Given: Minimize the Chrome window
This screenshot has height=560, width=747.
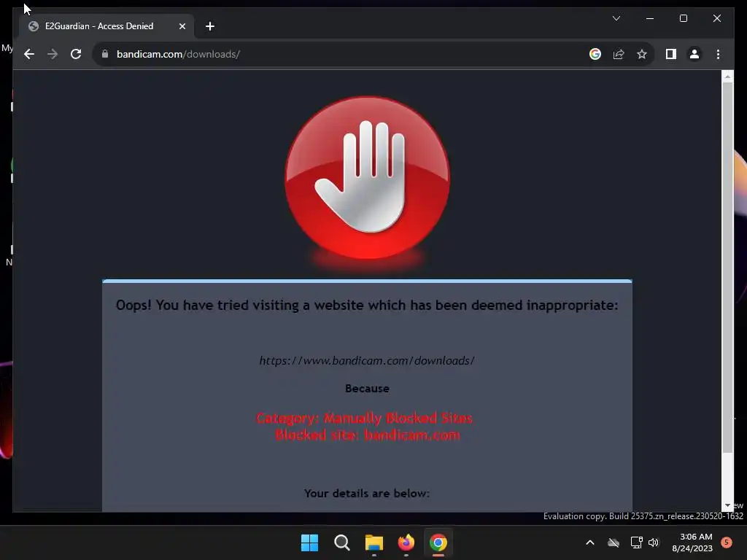Looking at the screenshot, I should 650,18.
